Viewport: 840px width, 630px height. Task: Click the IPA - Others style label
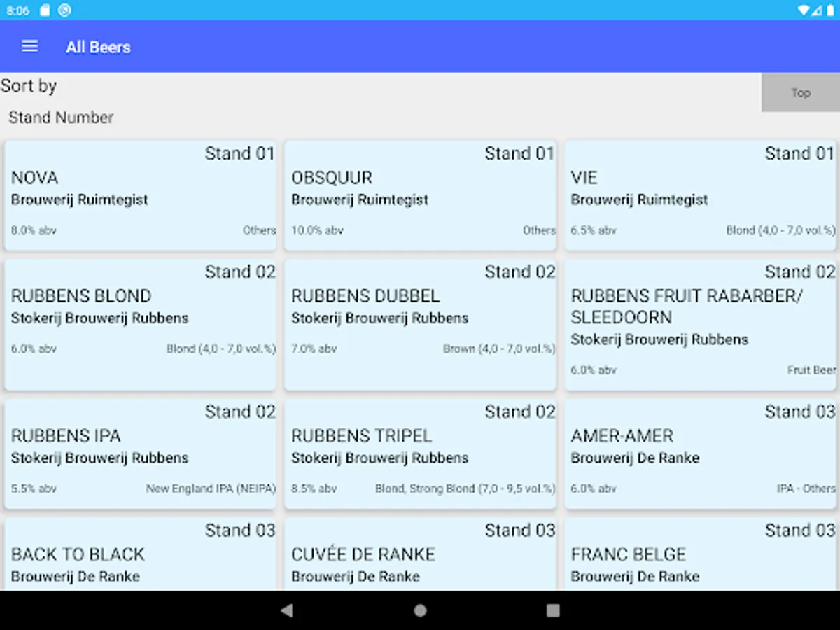pyautogui.click(x=806, y=489)
